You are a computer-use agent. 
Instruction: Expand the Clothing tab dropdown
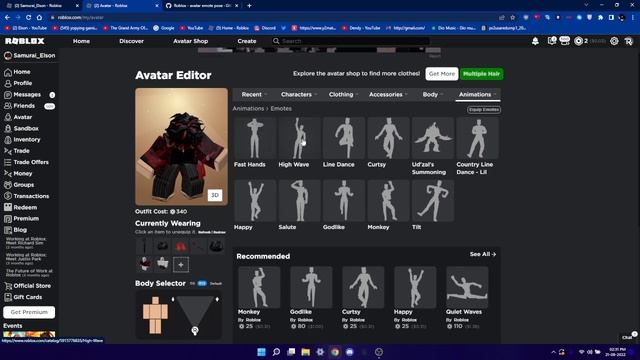pyautogui.click(x=343, y=94)
